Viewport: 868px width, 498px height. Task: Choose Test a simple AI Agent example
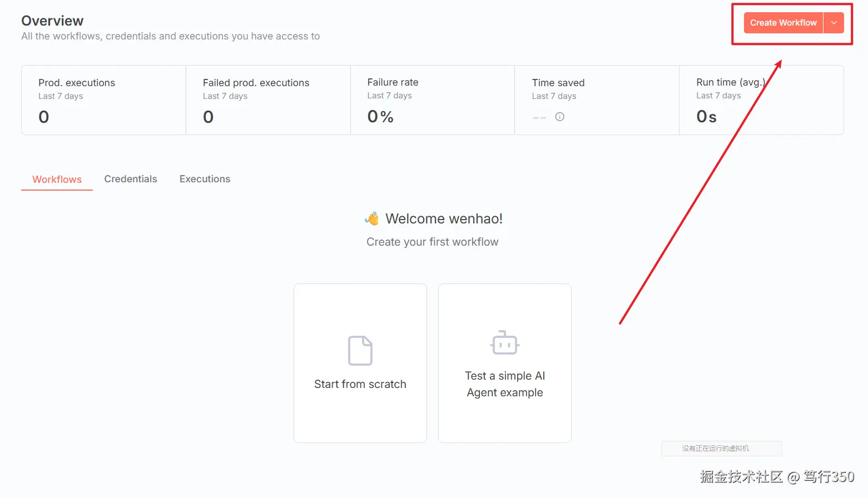point(505,363)
